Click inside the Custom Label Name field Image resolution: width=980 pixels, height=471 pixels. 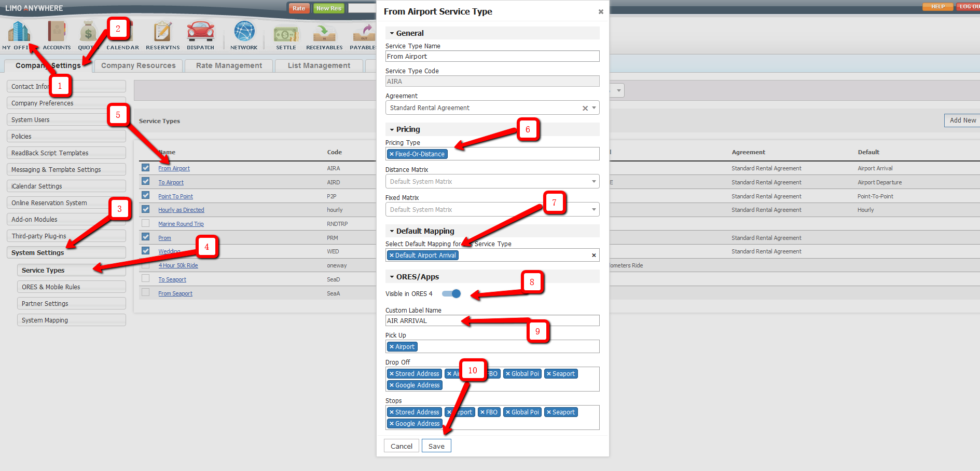coord(492,320)
